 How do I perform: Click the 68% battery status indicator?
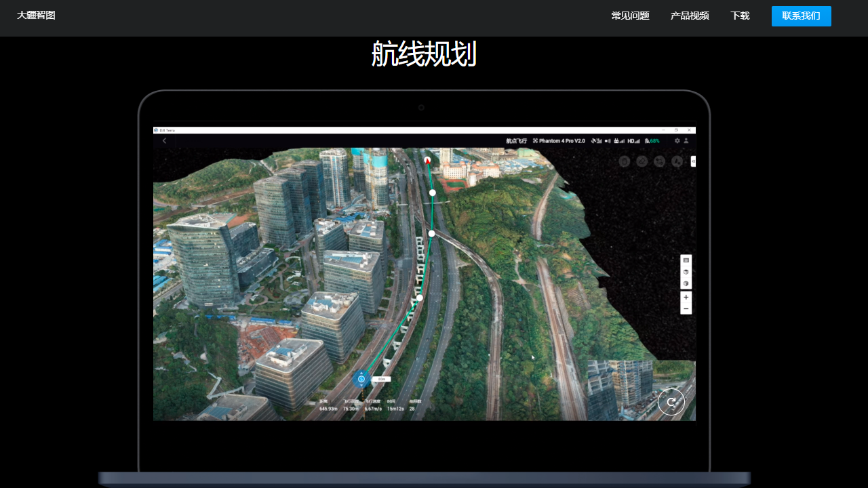click(653, 141)
